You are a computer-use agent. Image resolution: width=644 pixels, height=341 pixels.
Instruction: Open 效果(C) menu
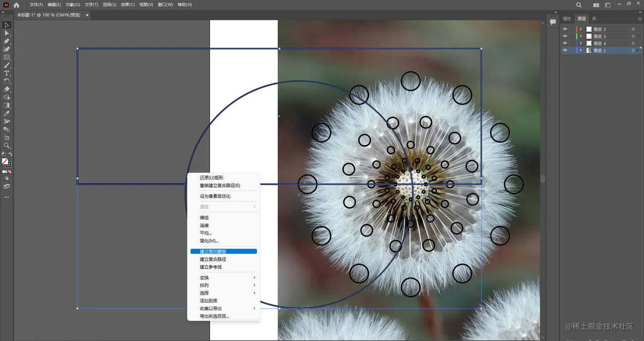128,5
